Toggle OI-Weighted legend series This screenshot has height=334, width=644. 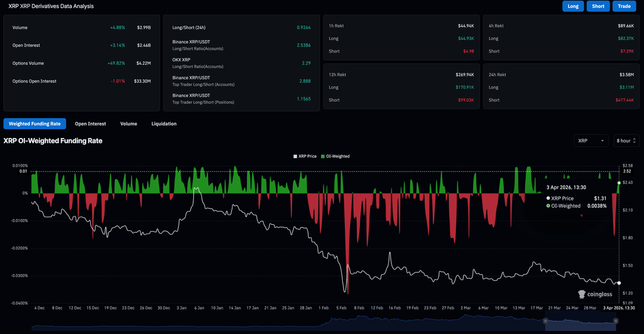point(335,156)
